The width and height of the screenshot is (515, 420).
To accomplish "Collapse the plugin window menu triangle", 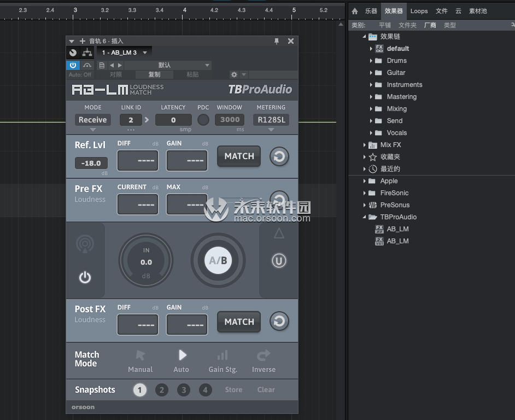I will (x=72, y=42).
